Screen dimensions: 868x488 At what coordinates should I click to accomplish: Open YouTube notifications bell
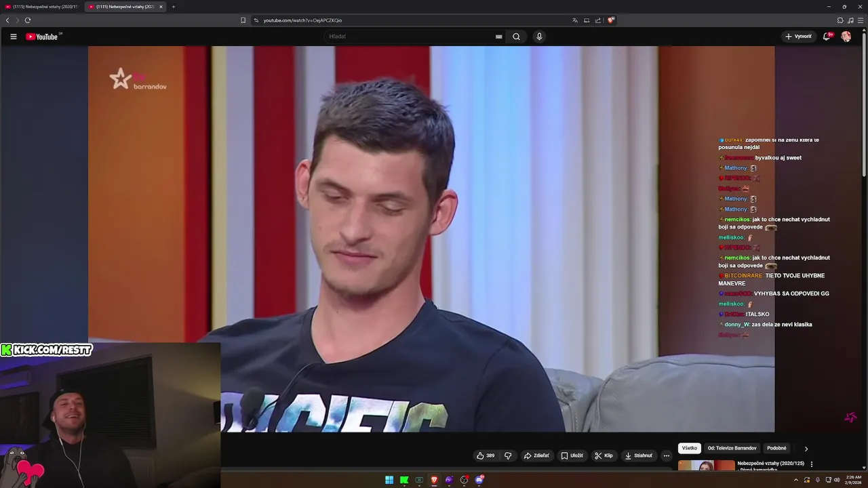coord(826,37)
